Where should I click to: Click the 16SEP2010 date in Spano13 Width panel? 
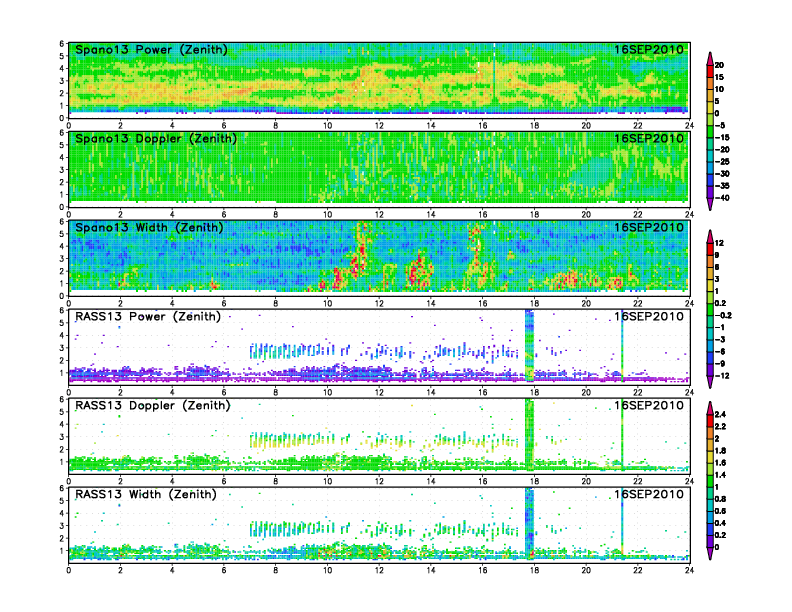click(x=649, y=228)
